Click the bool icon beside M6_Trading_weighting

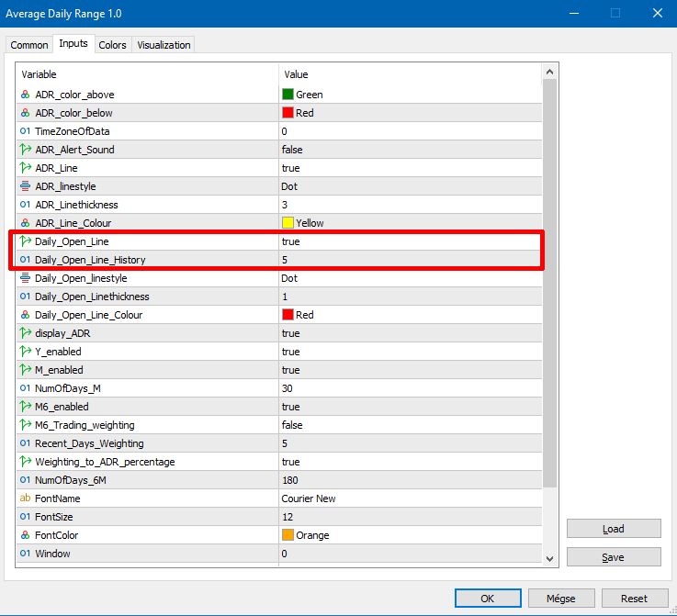[x=25, y=425]
